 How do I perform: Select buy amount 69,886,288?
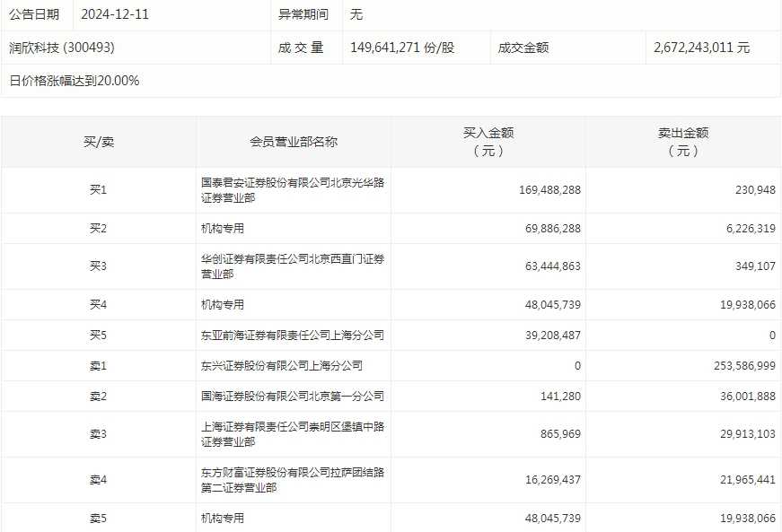point(552,228)
